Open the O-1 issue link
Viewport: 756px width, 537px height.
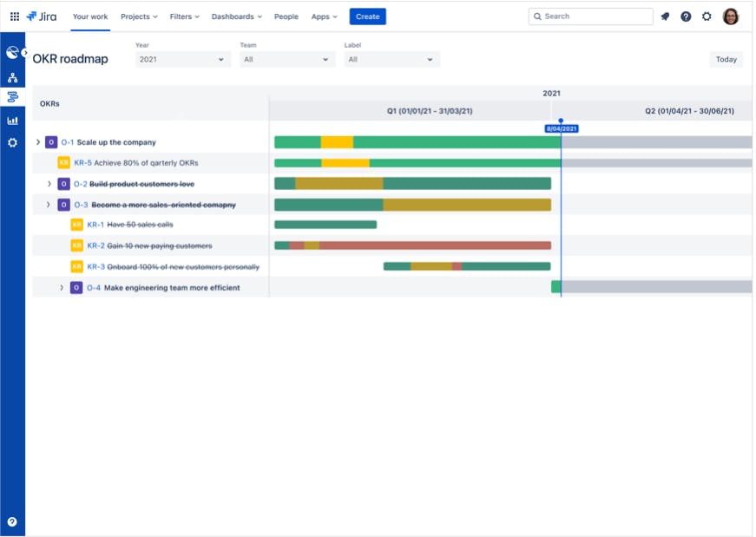pyautogui.click(x=68, y=142)
